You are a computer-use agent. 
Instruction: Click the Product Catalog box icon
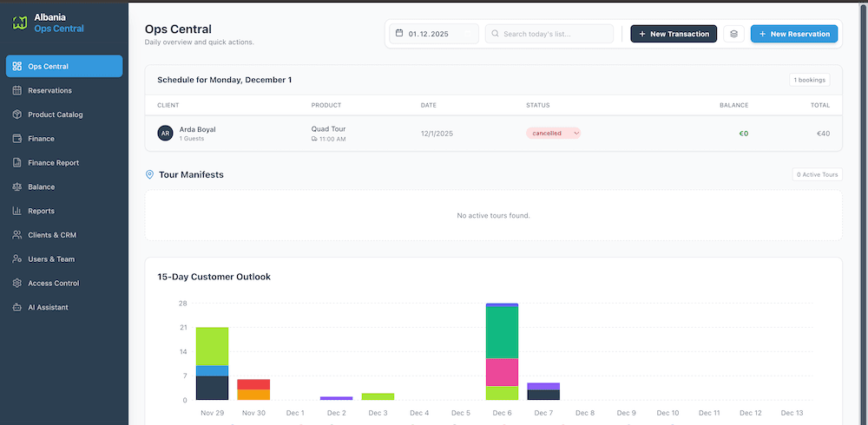tap(17, 114)
